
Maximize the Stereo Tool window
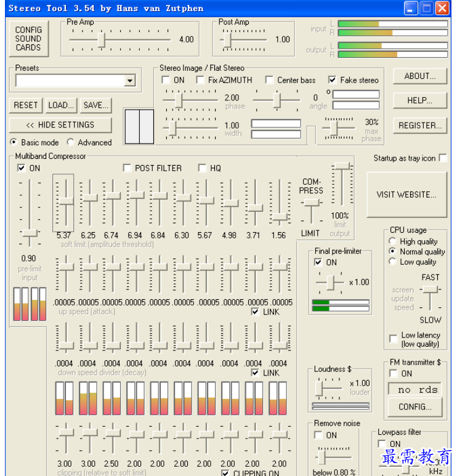point(426,8)
